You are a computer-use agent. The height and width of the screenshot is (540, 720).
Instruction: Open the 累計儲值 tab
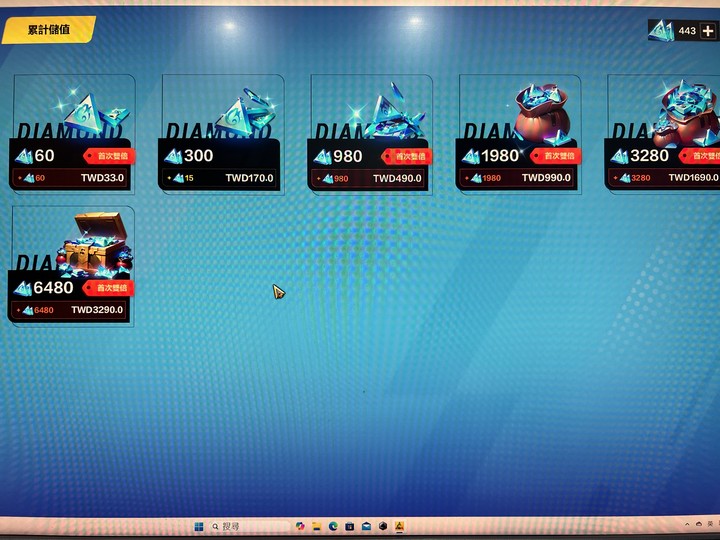click(x=49, y=30)
